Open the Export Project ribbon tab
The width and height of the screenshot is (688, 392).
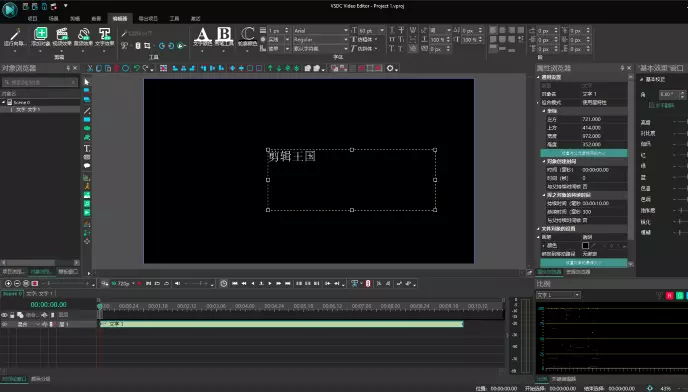click(148, 18)
